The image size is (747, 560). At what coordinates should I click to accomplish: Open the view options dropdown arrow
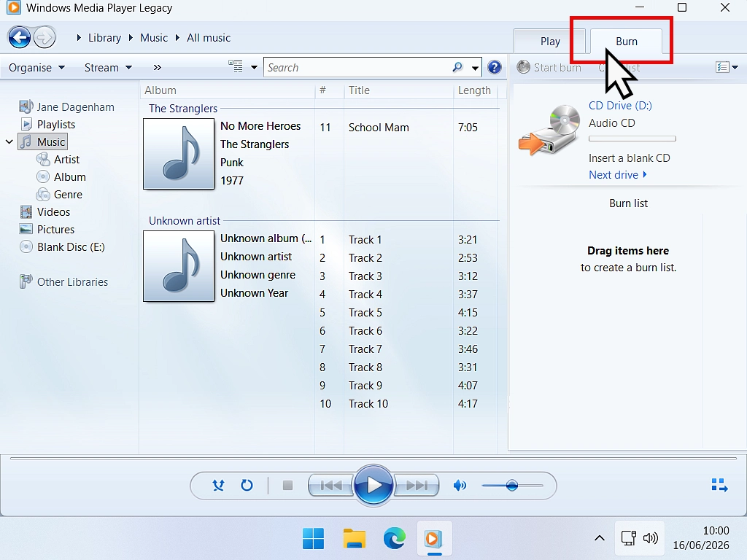[254, 68]
